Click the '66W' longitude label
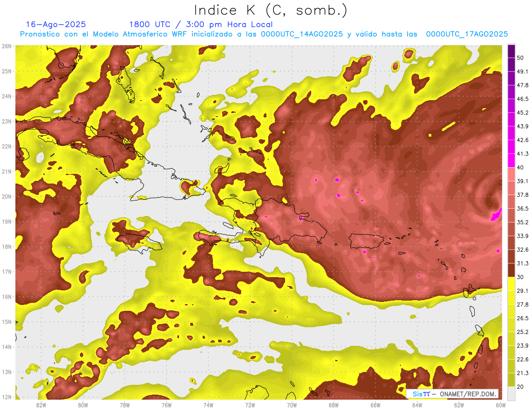The image size is (532, 411). point(375,405)
